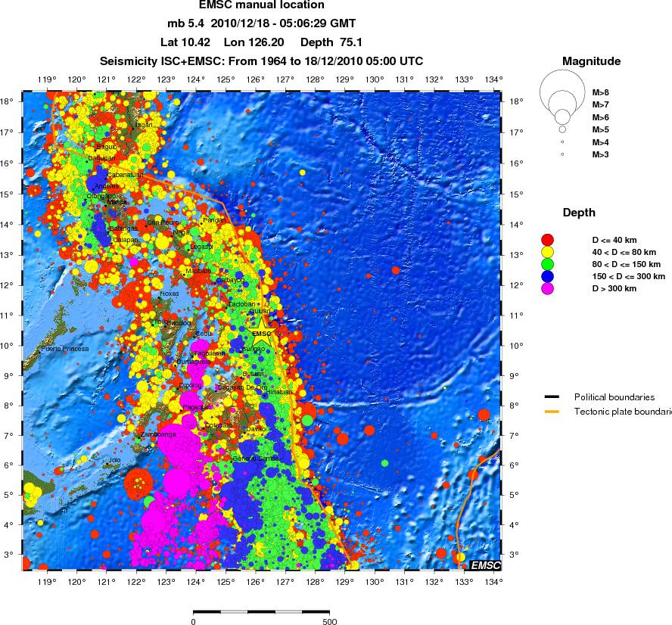
Task: Click the General Santos city label
Action: [256, 459]
